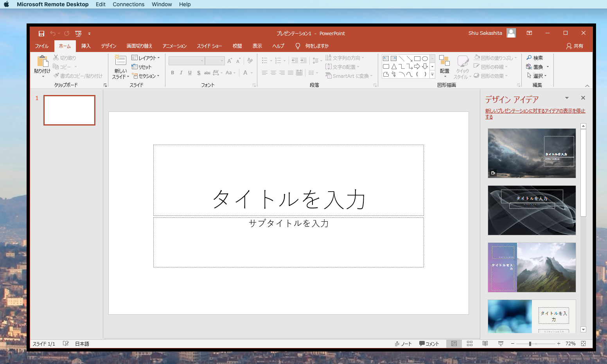Open Layout (レイアウト) dropdown
Screen dimensions: 607x364
point(146,58)
